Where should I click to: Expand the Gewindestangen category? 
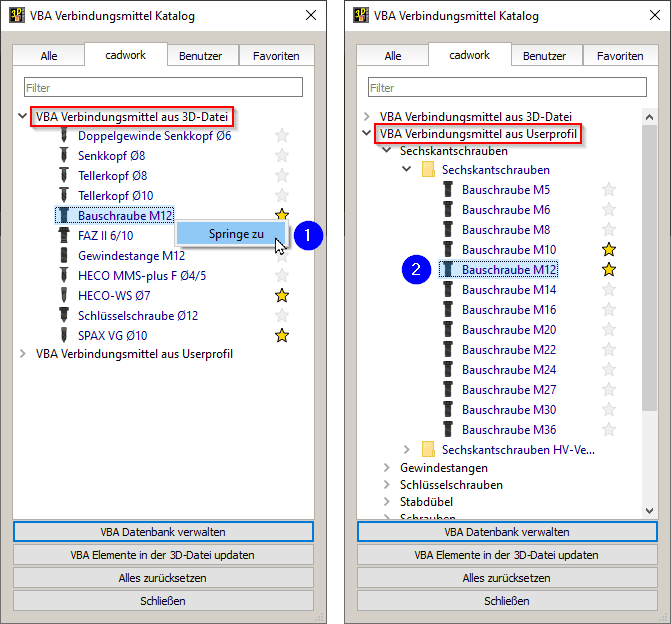pos(389,468)
